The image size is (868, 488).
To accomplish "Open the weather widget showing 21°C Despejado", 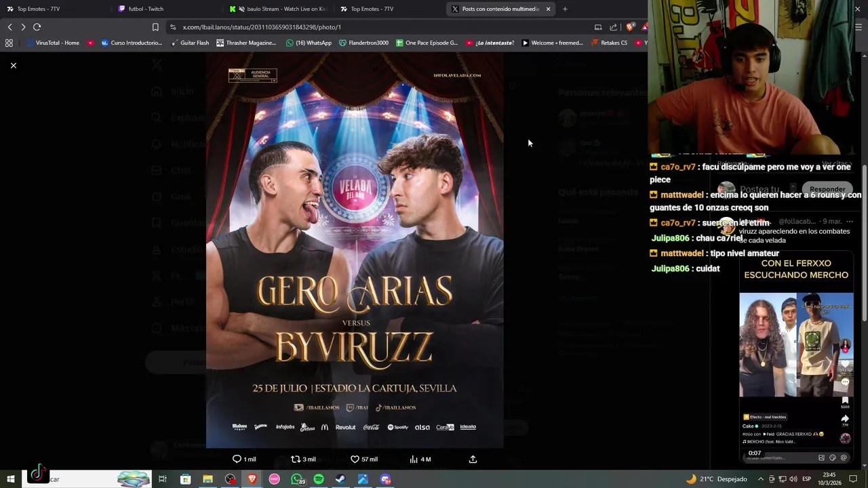I will point(717,479).
